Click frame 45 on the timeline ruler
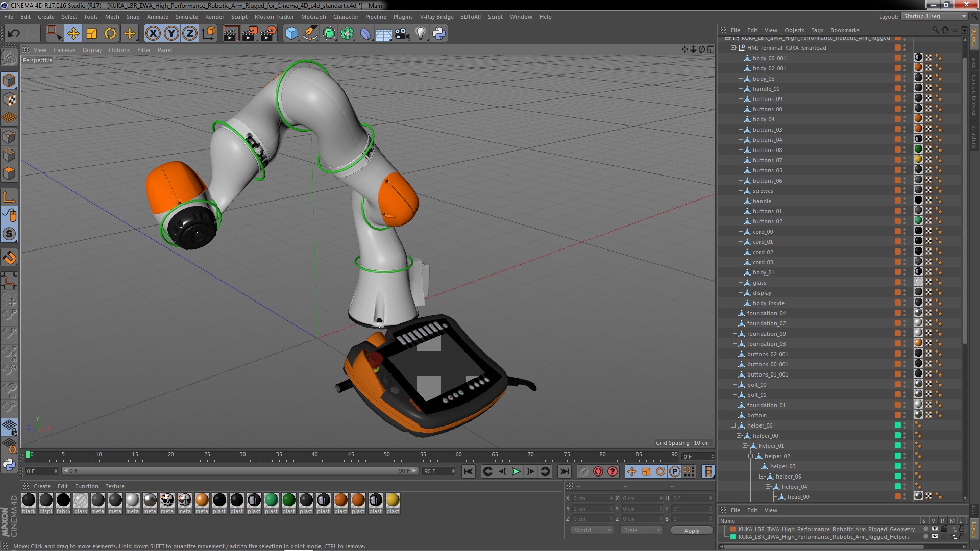This screenshot has height=551, width=980. [x=351, y=455]
